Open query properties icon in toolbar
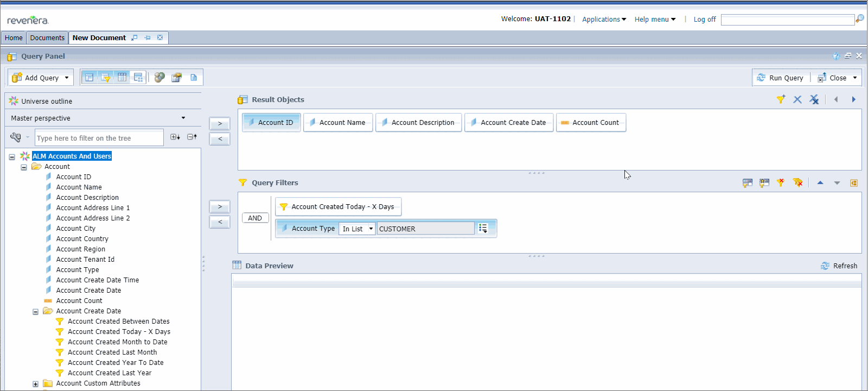 tap(176, 78)
